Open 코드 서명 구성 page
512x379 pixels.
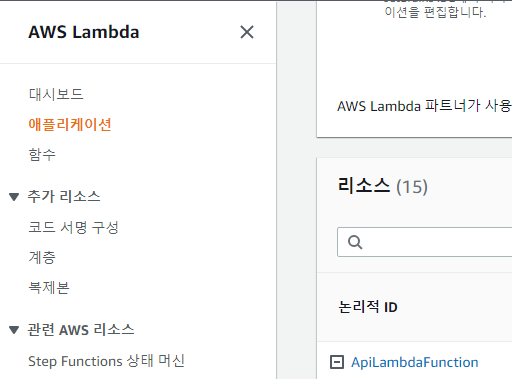point(73,227)
